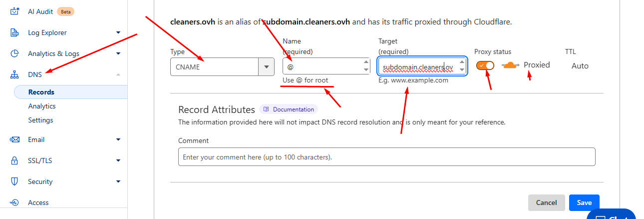Expand the Security section arrow

pyautogui.click(x=118, y=181)
